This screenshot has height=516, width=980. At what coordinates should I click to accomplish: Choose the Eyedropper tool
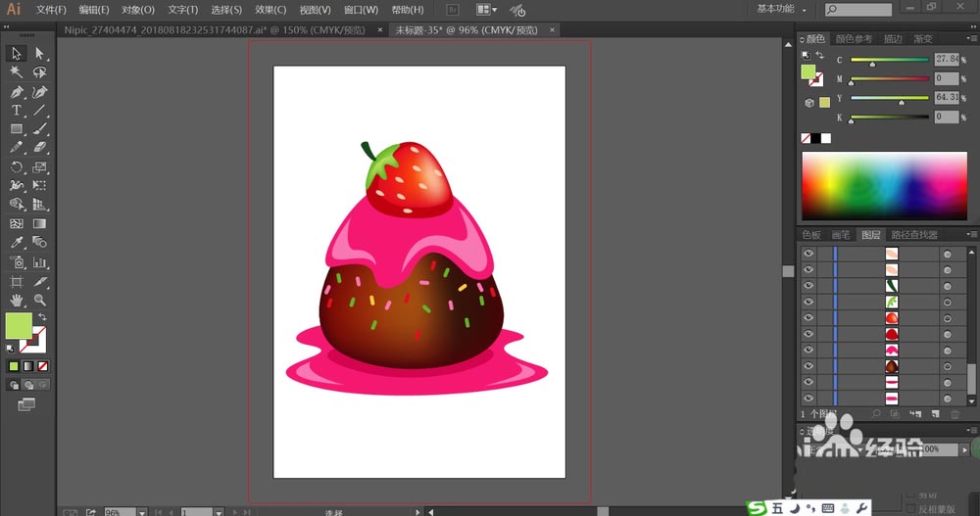coord(17,243)
